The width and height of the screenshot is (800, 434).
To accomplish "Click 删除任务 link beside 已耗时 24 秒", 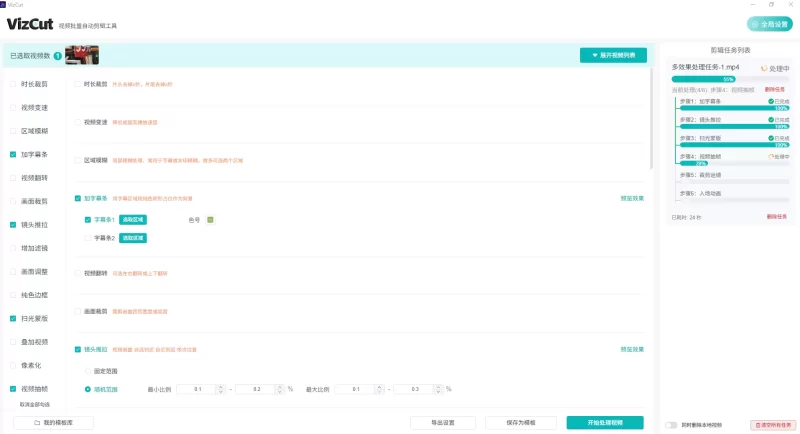I will (777, 217).
